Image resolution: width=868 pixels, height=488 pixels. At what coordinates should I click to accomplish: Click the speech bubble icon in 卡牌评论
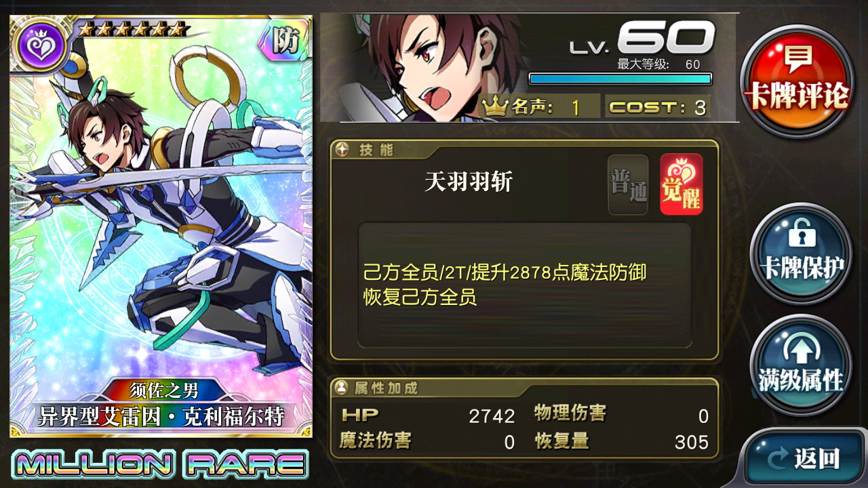tap(798, 60)
